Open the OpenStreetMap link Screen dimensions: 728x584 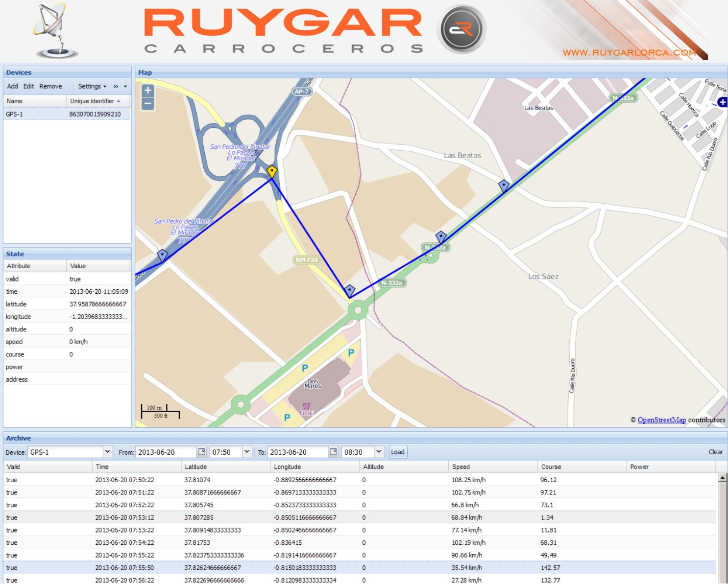(x=661, y=420)
